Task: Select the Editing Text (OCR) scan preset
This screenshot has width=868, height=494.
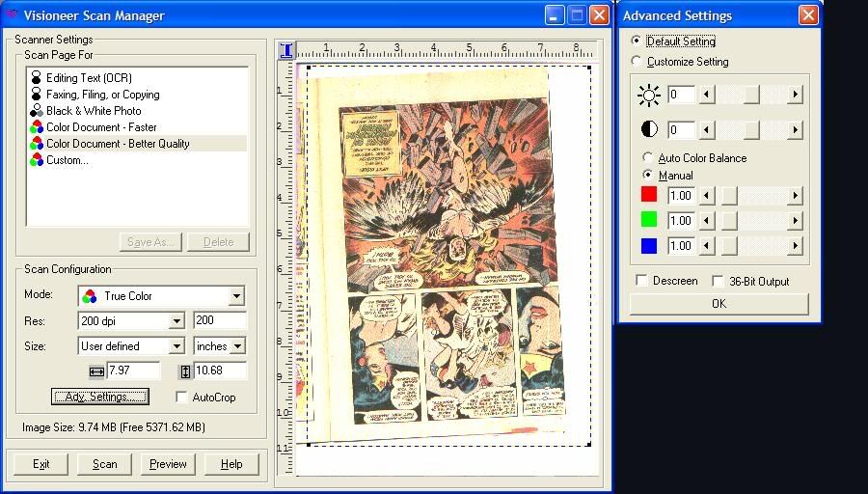Action: pyautogui.click(x=89, y=78)
